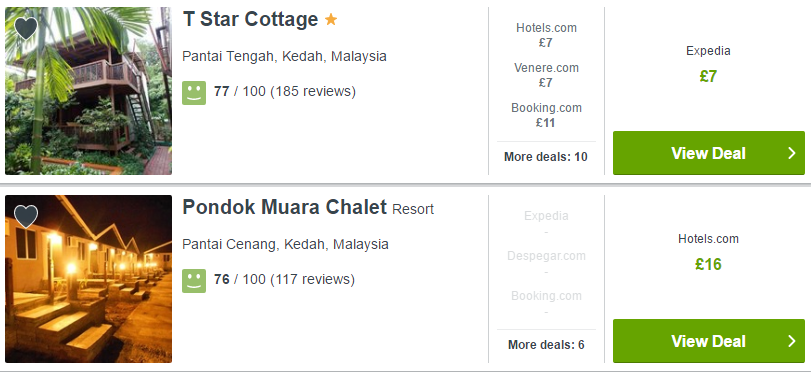This screenshot has height=372, width=811.
Task: Favorite Pondok Muara Chalet with heart icon
Action: click(x=26, y=216)
